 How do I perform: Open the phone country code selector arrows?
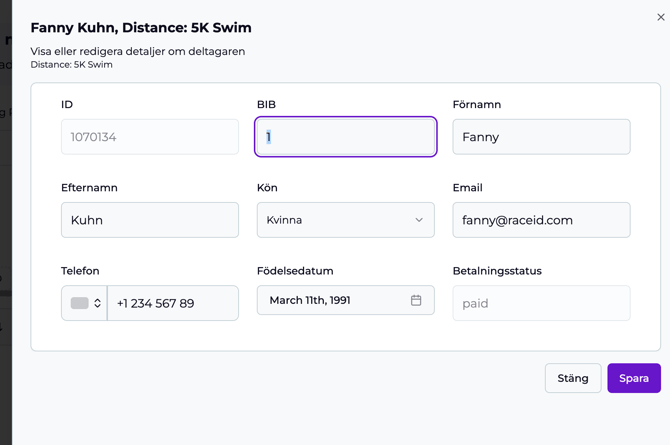click(x=98, y=303)
